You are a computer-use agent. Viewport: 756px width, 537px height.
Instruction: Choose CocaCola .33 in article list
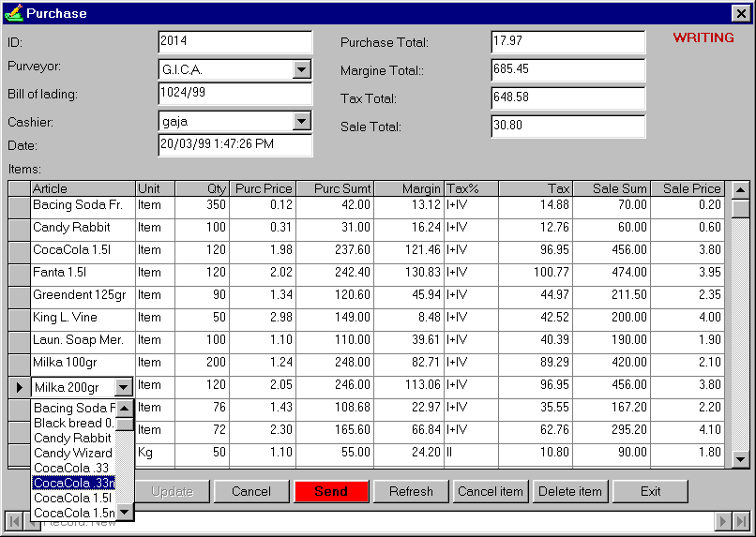(x=74, y=469)
